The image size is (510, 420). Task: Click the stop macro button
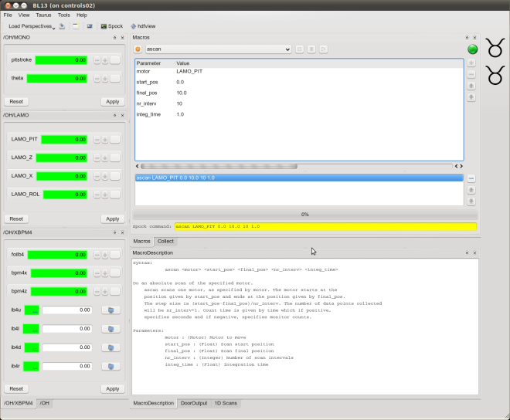pos(300,49)
